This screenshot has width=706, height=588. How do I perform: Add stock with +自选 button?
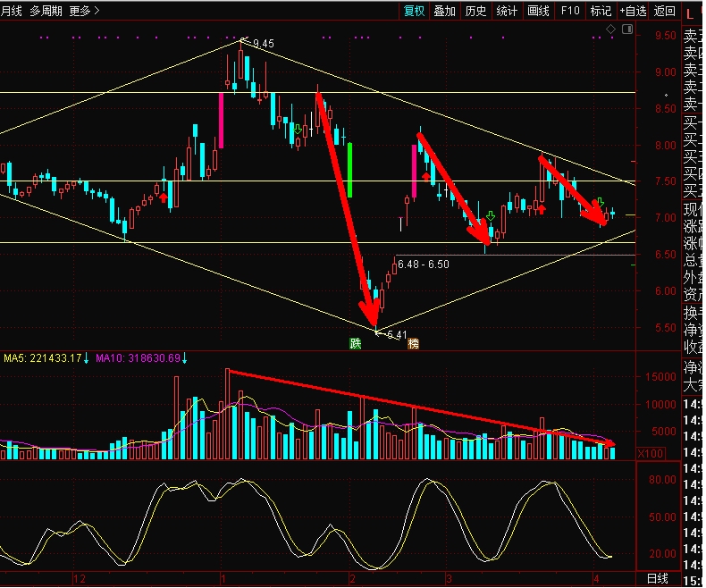[633, 11]
